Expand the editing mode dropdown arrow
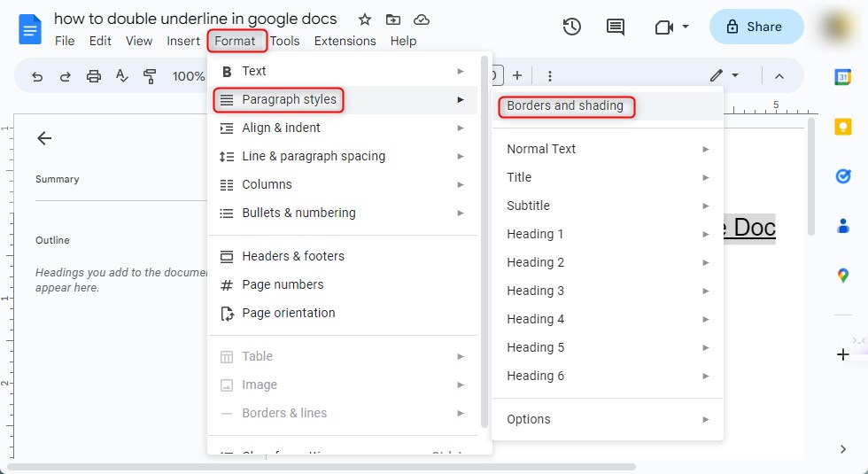Viewport: 868px width, 474px height. 735,75
